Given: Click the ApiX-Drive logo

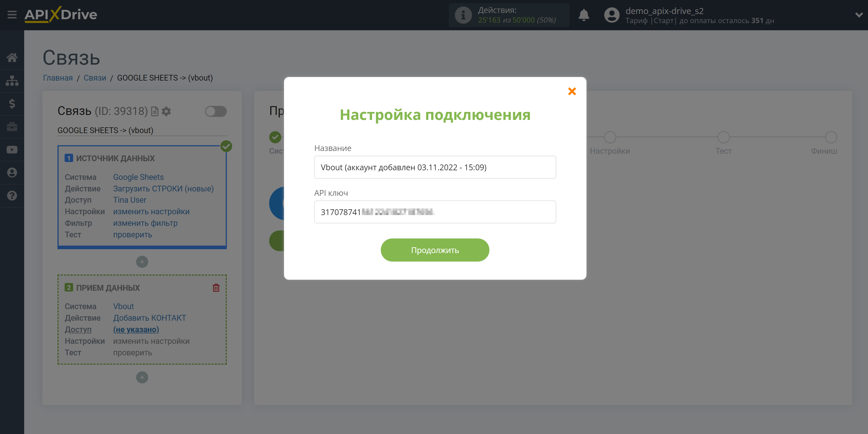Looking at the screenshot, I should click(x=61, y=15).
